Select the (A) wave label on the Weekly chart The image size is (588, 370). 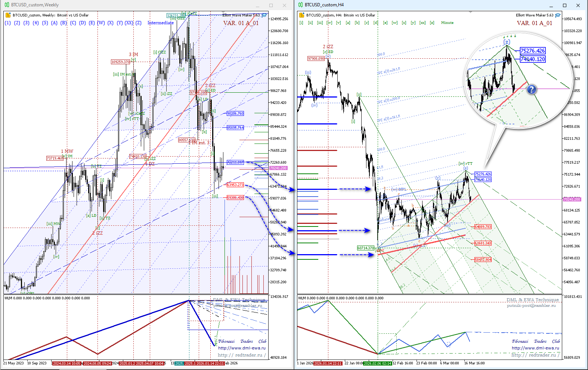[54, 23]
